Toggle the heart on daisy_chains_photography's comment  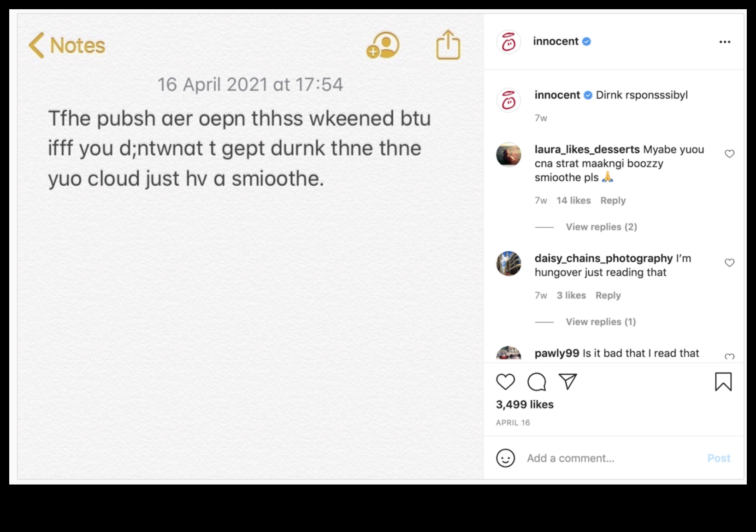[x=730, y=263]
